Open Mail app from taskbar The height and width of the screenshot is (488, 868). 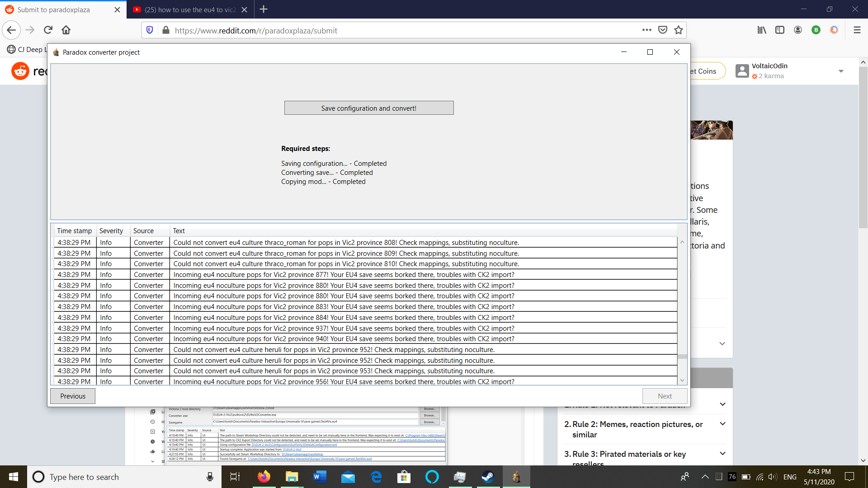tap(348, 477)
